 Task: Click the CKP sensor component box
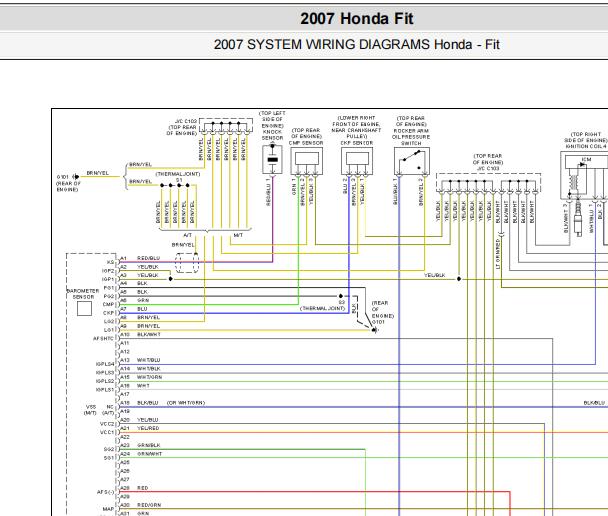click(357, 160)
